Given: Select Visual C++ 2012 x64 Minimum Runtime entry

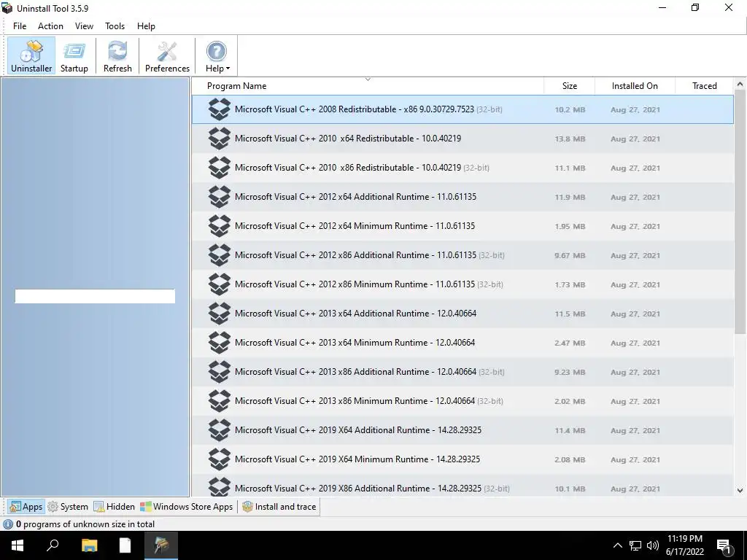Looking at the screenshot, I should 462,226.
